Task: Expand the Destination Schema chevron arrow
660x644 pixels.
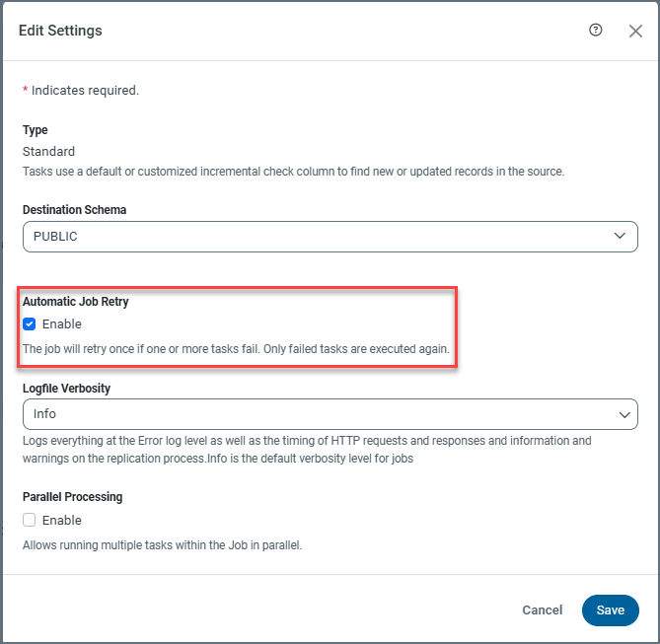Action: [x=620, y=236]
